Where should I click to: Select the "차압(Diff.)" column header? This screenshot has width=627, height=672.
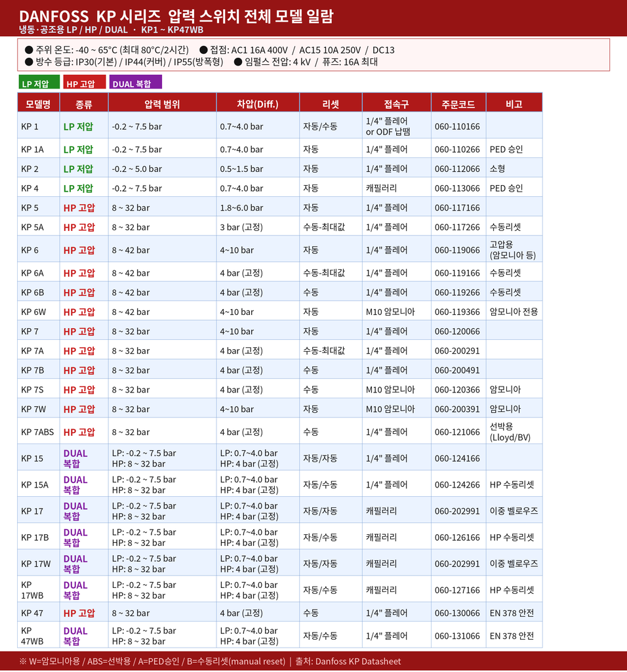point(258,104)
